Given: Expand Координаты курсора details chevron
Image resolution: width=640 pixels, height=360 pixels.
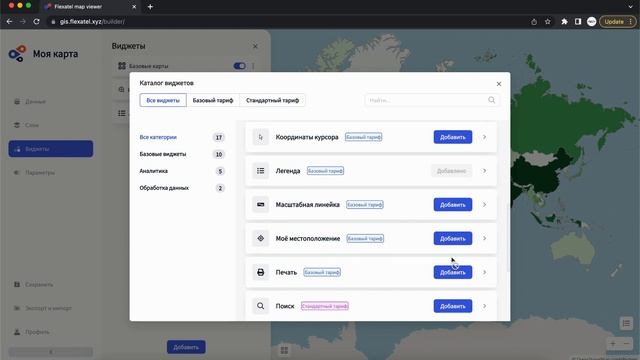Looking at the screenshot, I should 484,137.
